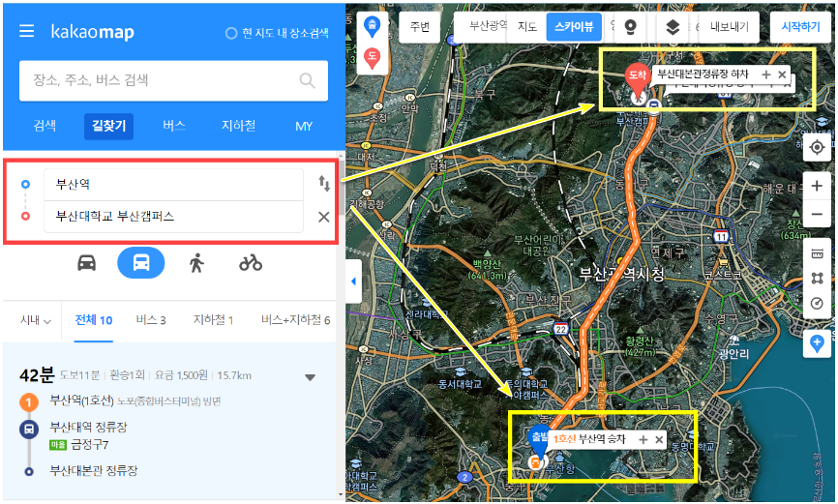
Task: Choose public transit bus mode
Action: click(x=141, y=262)
